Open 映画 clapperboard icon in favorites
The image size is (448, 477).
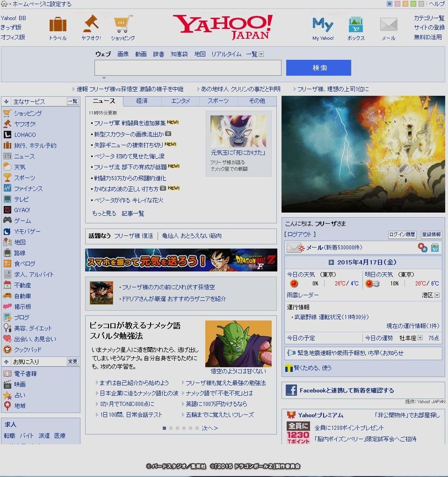point(7,384)
